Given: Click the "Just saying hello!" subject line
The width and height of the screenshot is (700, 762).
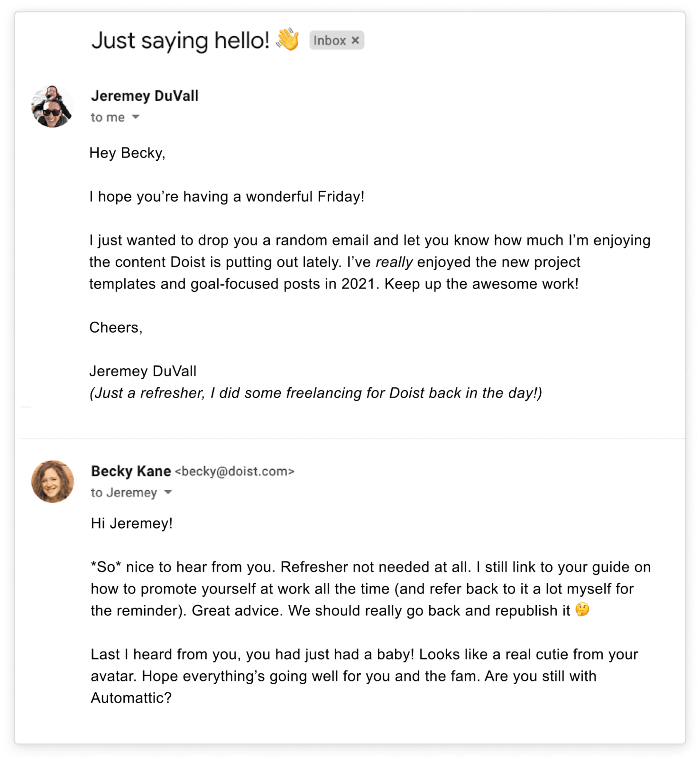Looking at the screenshot, I should click(x=180, y=41).
